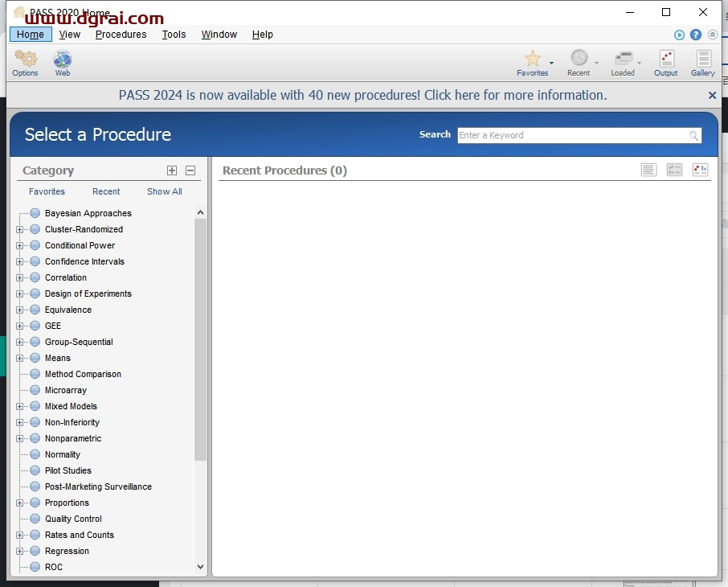This screenshot has width=728, height=587.
Task: Click the Normality category circle icon
Action: point(35,454)
